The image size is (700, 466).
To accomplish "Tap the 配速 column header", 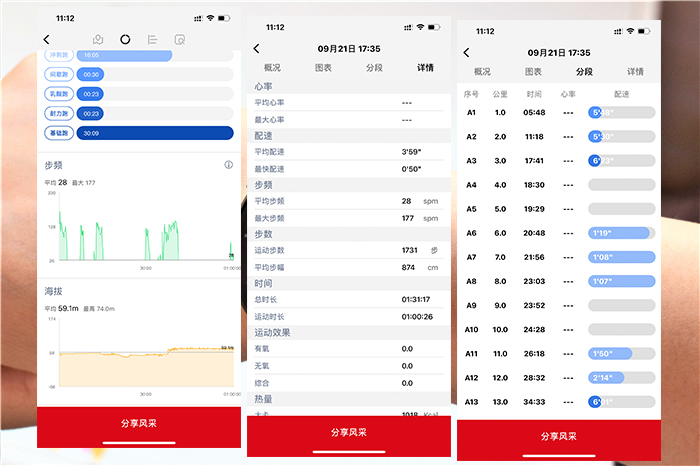I will coord(621,94).
